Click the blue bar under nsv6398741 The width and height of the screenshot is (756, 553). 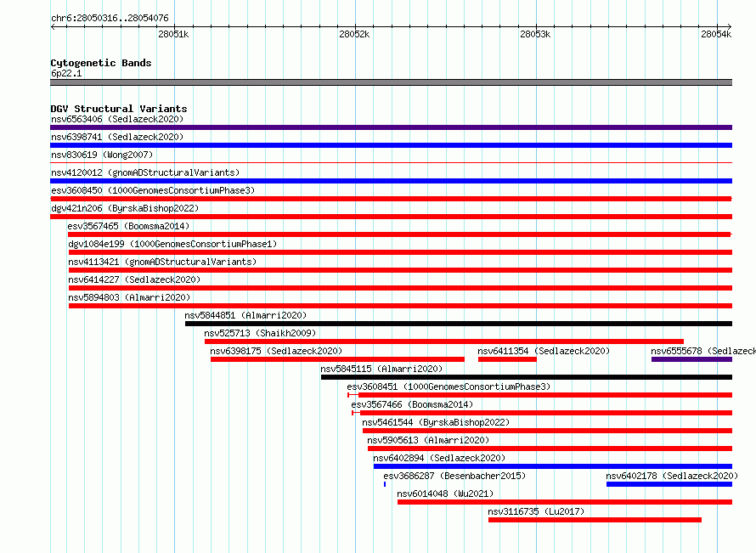(x=391, y=145)
